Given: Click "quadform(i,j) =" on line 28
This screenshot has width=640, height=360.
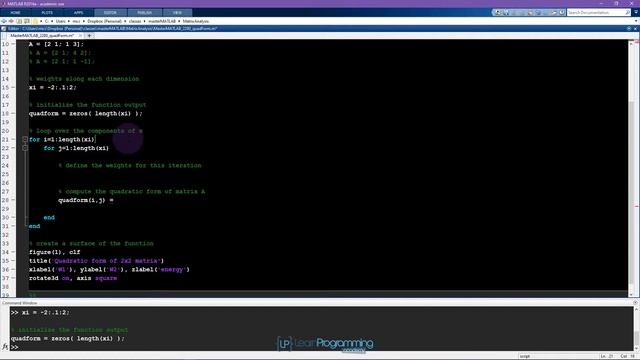Looking at the screenshot, I should pos(86,200).
